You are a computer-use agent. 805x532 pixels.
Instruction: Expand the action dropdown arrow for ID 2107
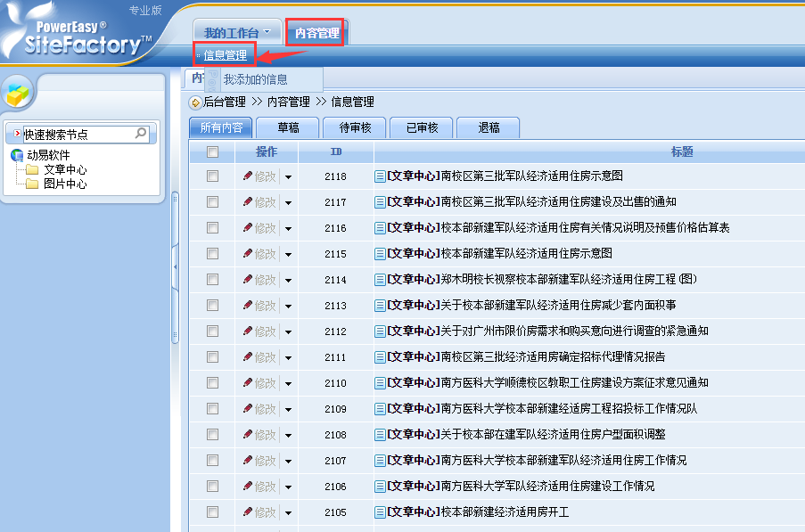tap(288, 462)
